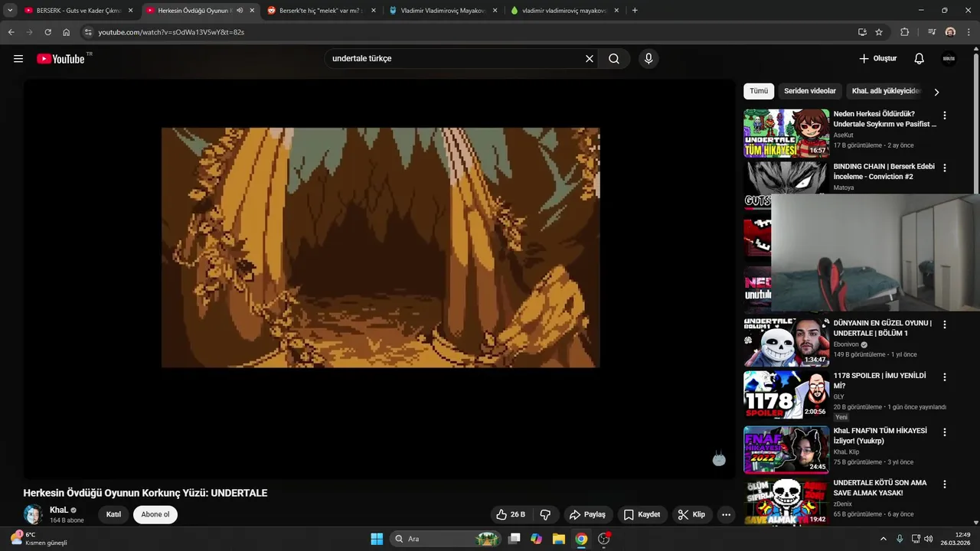Show hidden system tray icons
The height and width of the screenshot is (551, 980).
[883, 539]
